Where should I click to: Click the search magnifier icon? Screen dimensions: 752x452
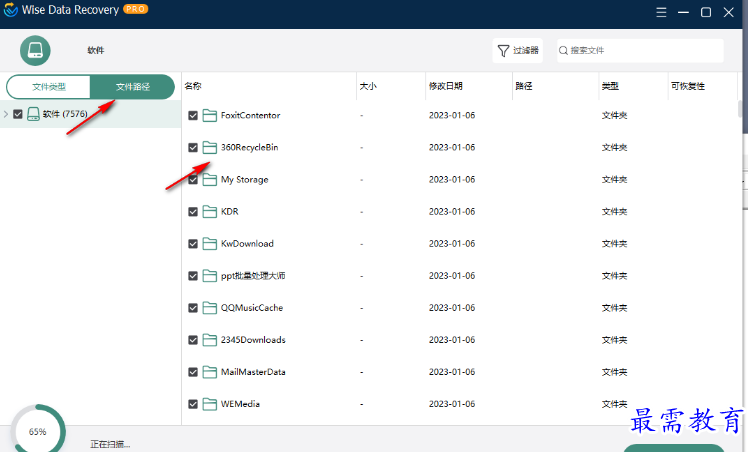pos(564,50)
